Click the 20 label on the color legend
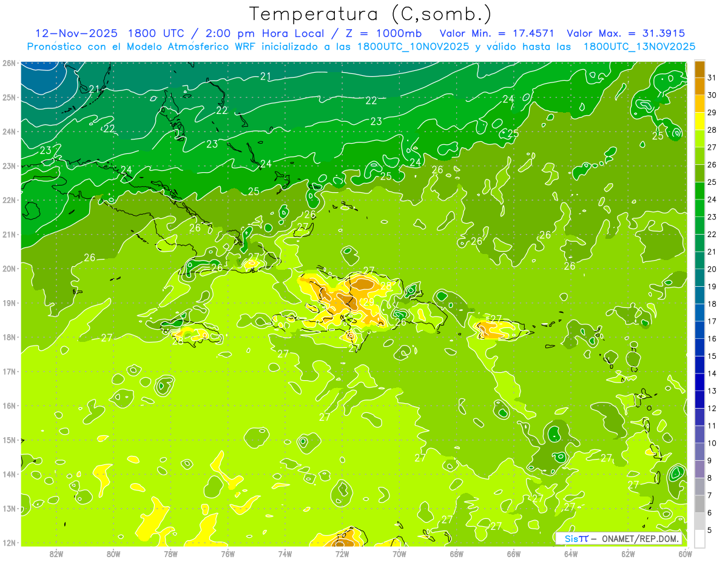This screenshot has height=562, width=728. point(712,269)
